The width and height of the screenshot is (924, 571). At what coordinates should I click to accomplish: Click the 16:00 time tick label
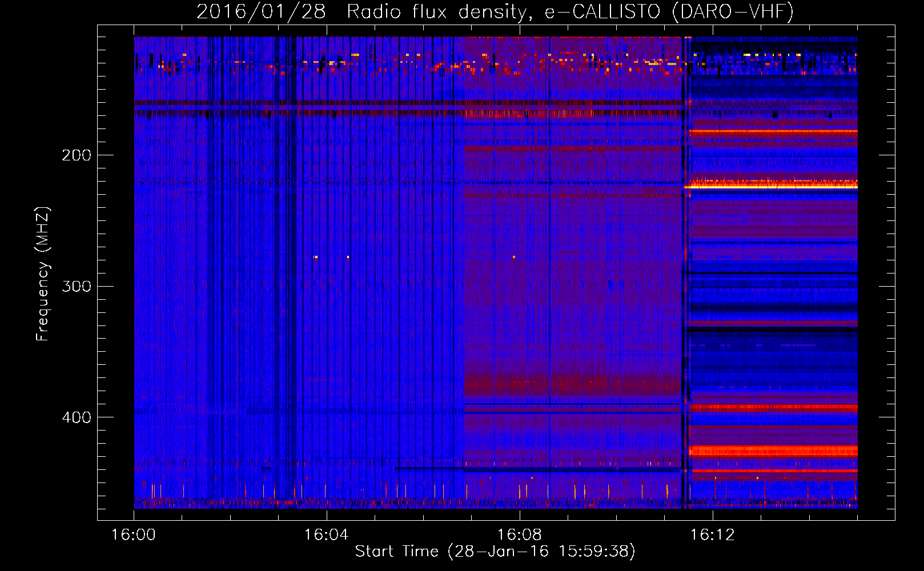(x=134, y=534)
